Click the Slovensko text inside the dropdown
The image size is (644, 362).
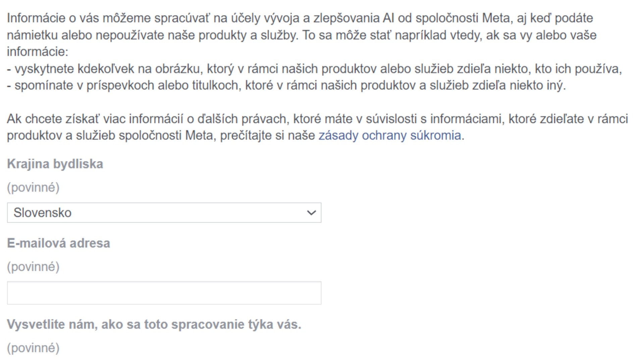44,213
